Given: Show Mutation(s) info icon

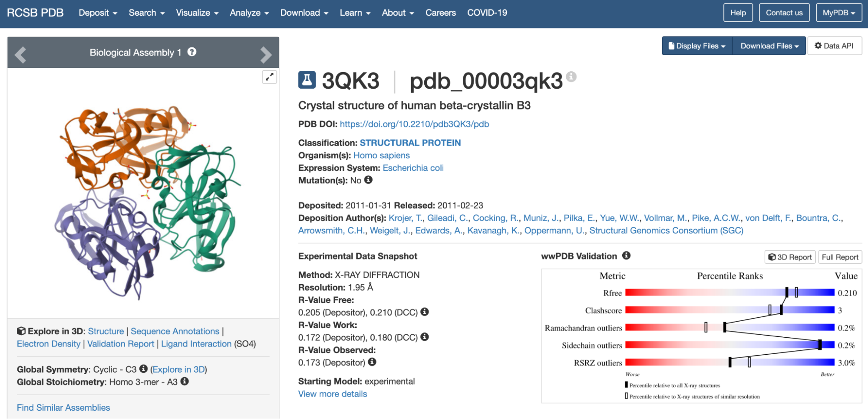Looking at the screenshot, I should (369, 180).
